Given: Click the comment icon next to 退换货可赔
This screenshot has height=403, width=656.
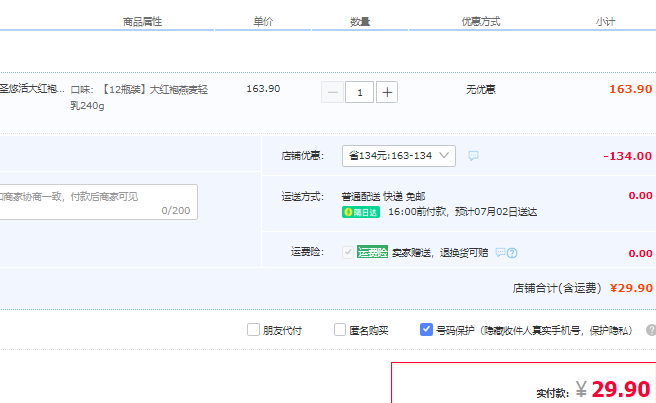Looking at the screenshot, I should coord(500,252).
